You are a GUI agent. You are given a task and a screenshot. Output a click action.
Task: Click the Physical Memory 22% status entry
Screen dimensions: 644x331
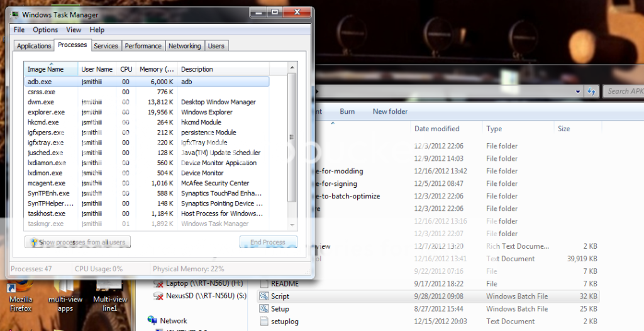coord(189,269)
